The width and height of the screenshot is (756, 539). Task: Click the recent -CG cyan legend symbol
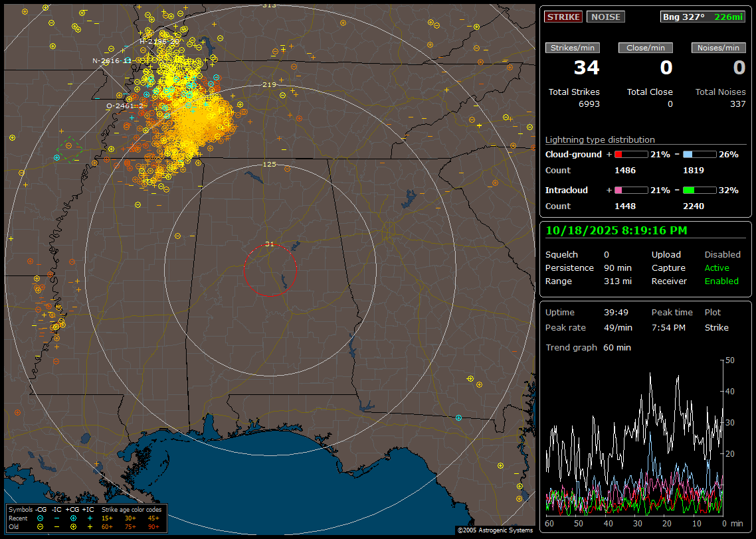pyautogui.click(x=40, y=518)
